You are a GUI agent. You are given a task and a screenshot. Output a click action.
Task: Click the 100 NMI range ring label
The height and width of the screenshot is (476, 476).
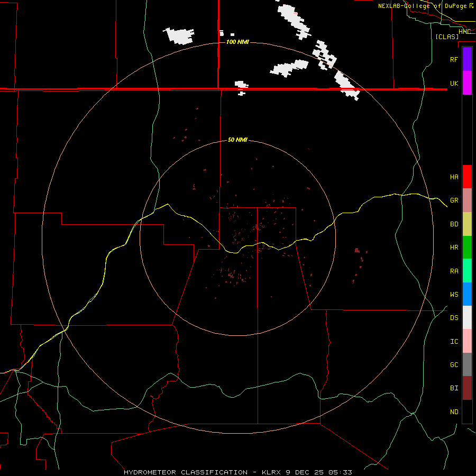237,42
